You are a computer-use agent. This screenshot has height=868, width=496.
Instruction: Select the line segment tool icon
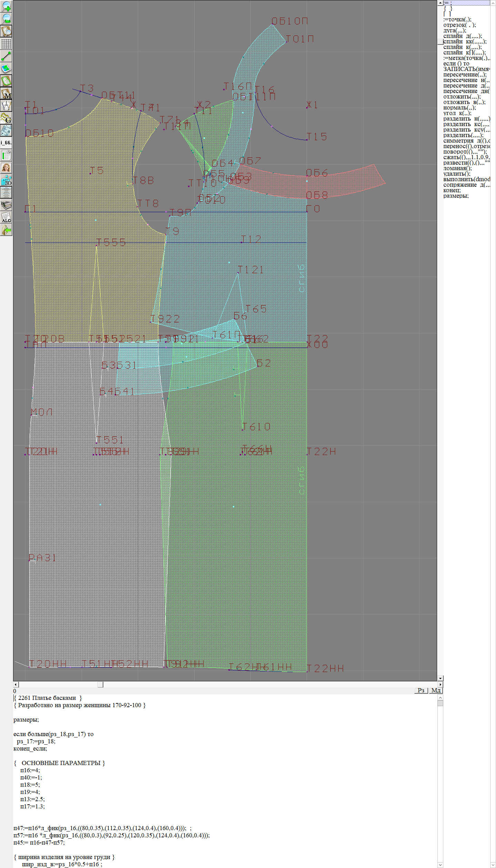click(x=6, y=56)
